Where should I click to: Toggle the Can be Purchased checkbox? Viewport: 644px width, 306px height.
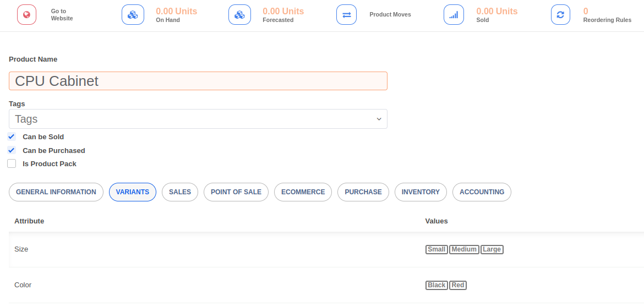[x=12, y=150]
